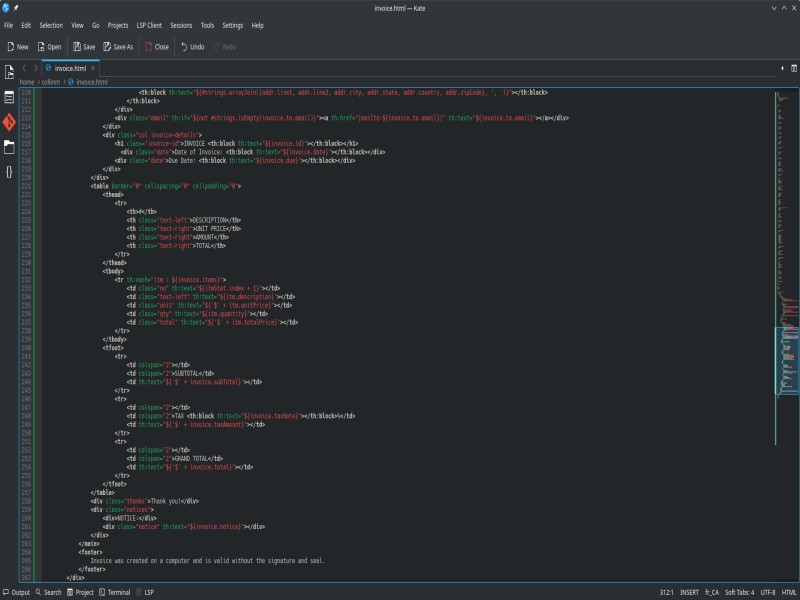
Task: Toggle the Terminal panel
Action: point(113,592)
